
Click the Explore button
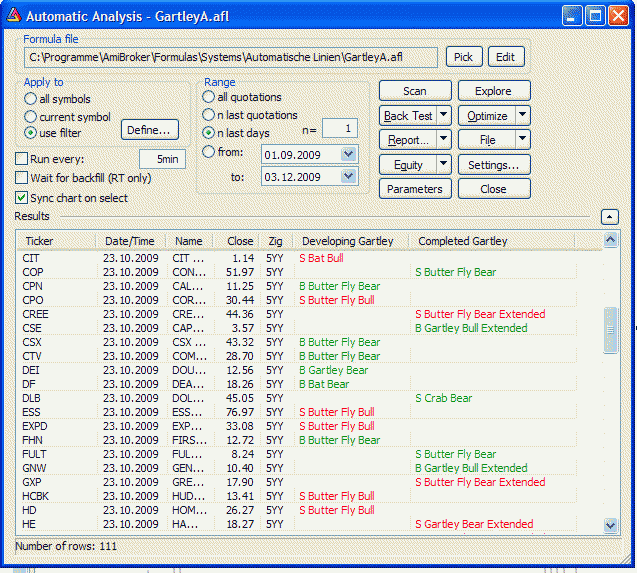(x=492, y=91)
